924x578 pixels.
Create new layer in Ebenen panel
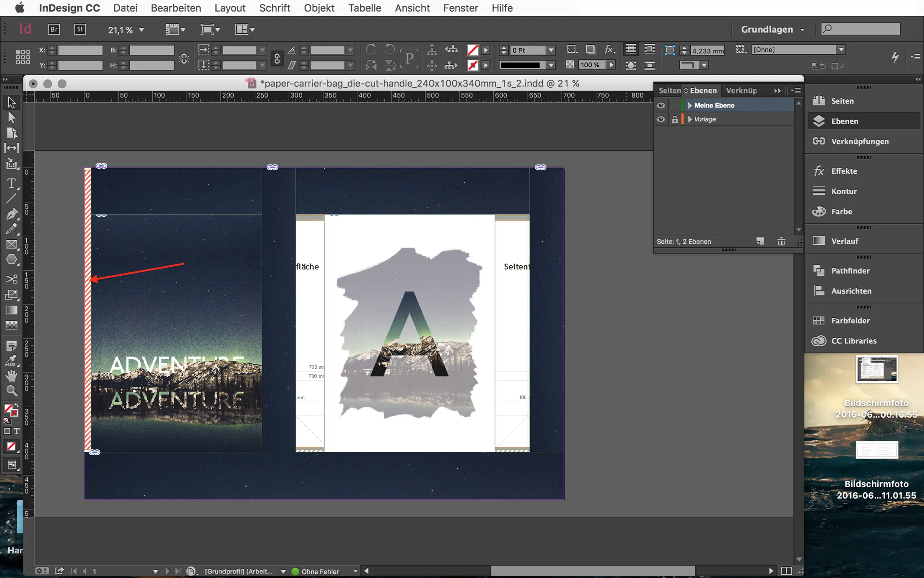pos(760,241)
